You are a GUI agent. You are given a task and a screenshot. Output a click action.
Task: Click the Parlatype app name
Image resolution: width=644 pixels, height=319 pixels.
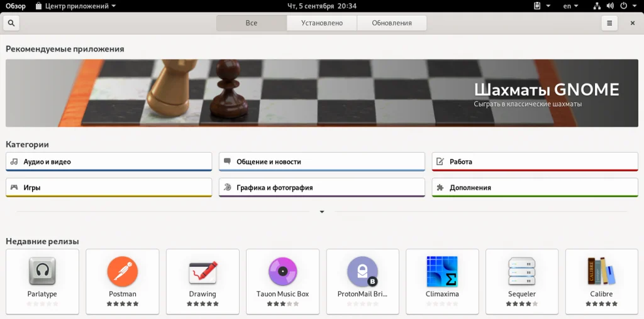[42, 294]
